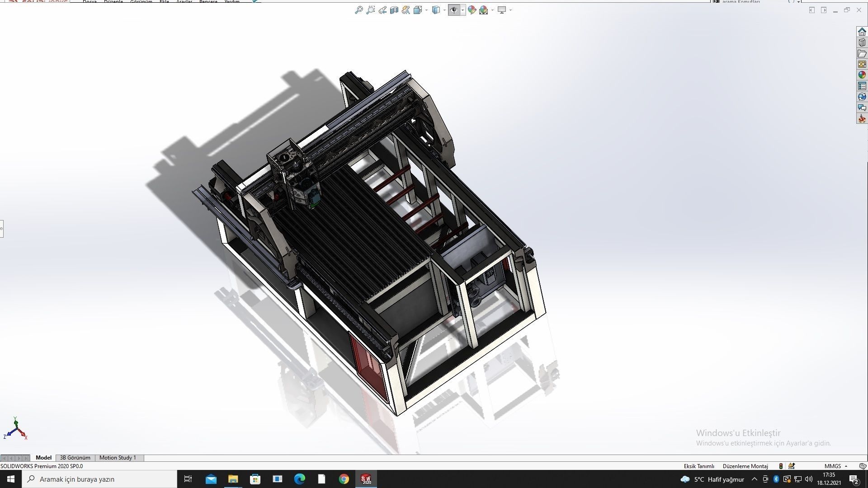Click the View Orientation cube icon
868x488 pixels.
[418, 10]
